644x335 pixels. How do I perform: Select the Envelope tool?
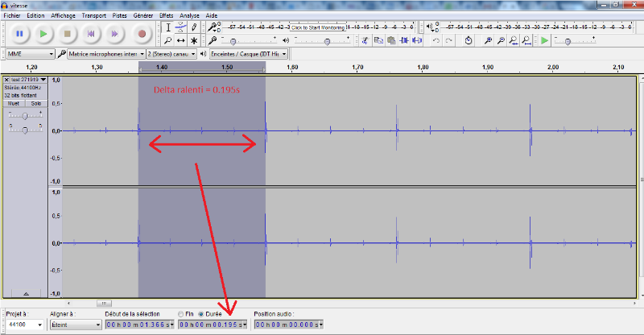coord(180,27)
